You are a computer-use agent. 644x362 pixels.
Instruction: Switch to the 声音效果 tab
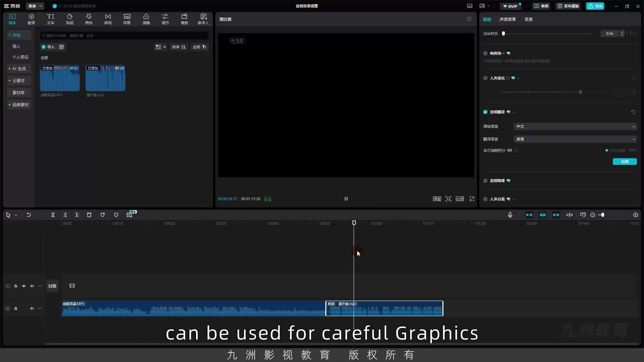click(x=507, y=19)
